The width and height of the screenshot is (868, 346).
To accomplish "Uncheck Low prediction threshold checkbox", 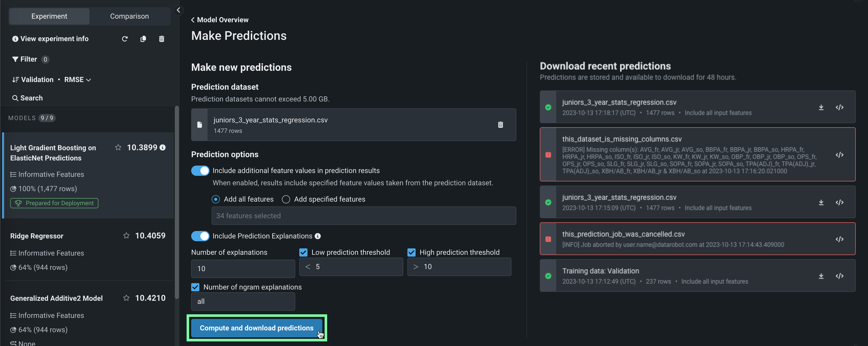I will click(303, 252).
